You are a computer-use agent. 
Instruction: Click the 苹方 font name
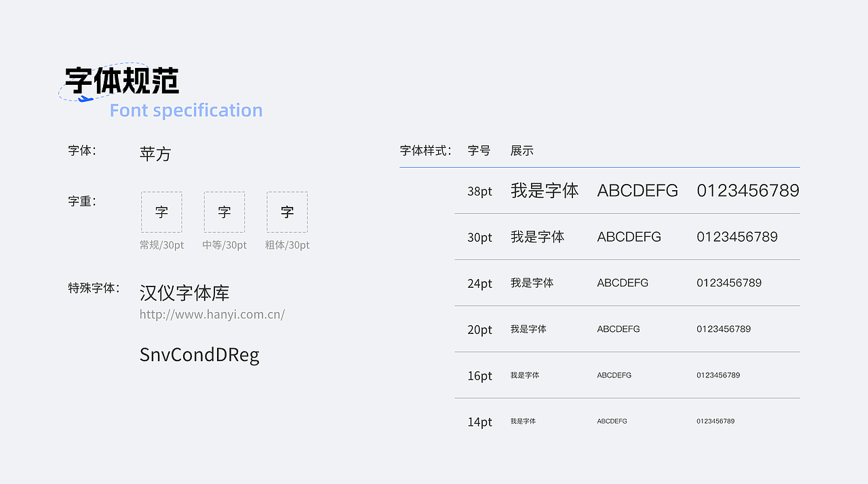click(155, 153)
